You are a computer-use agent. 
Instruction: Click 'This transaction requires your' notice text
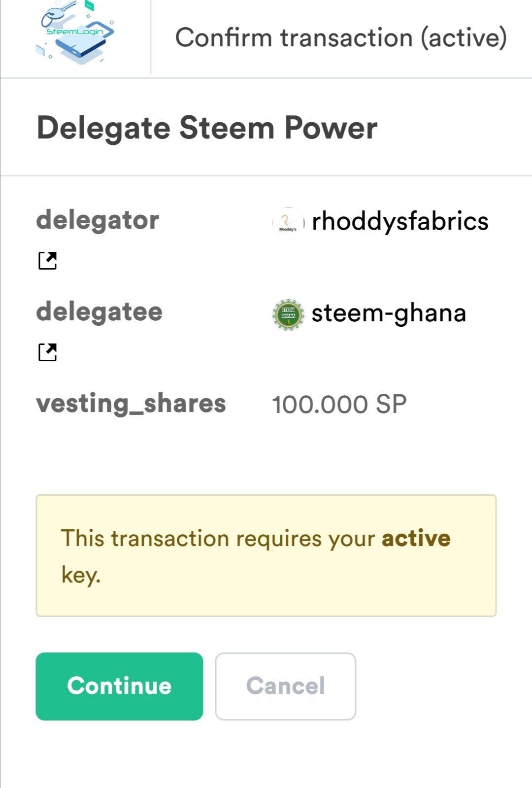click(218, 539)
